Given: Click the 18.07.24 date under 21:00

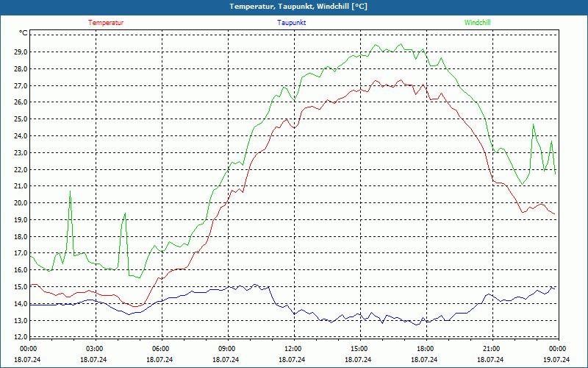Looking at the screenshot, I should [490, 359].
